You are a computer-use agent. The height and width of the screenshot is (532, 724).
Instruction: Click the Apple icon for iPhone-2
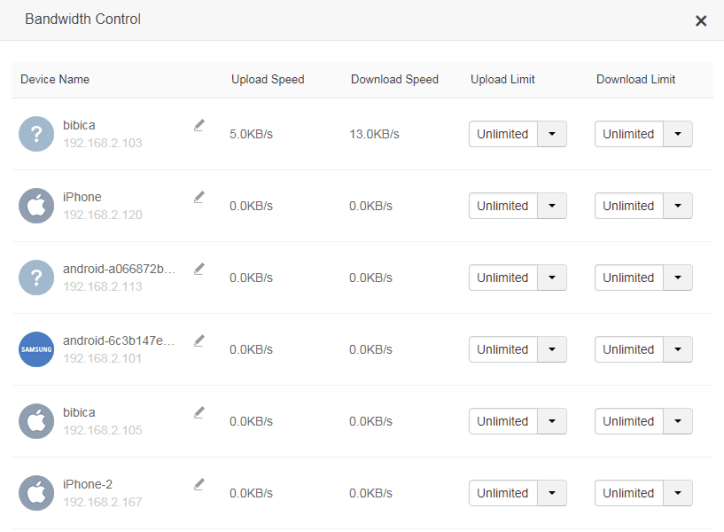tap(36, 493)
